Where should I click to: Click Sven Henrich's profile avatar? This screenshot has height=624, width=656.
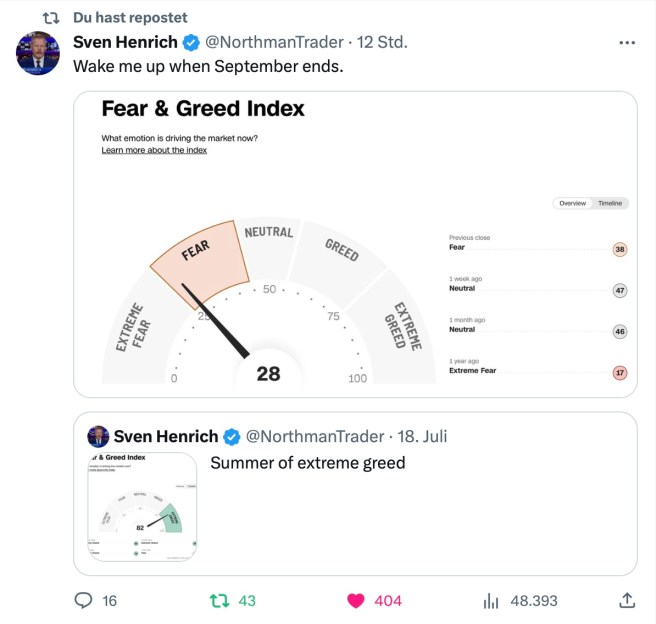pyautogui.click(x=38, y=53)
